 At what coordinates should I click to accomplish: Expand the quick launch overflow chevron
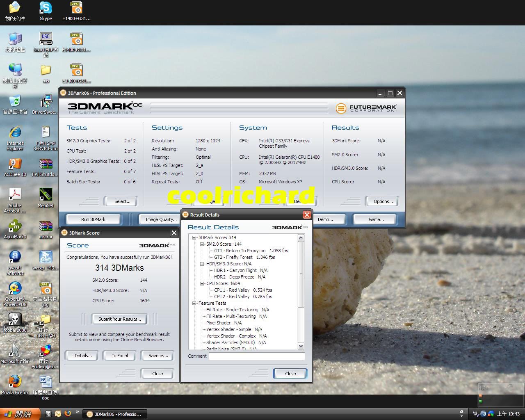77,412
